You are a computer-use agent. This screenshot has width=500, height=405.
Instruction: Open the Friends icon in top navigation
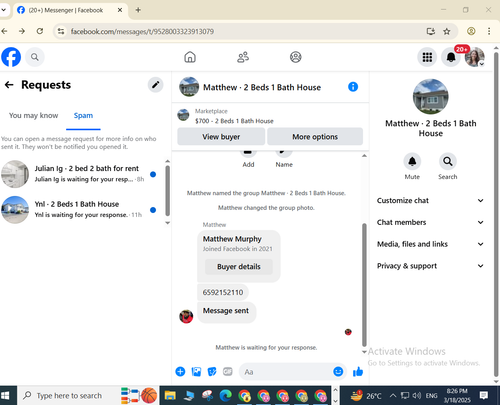[243, 57]
